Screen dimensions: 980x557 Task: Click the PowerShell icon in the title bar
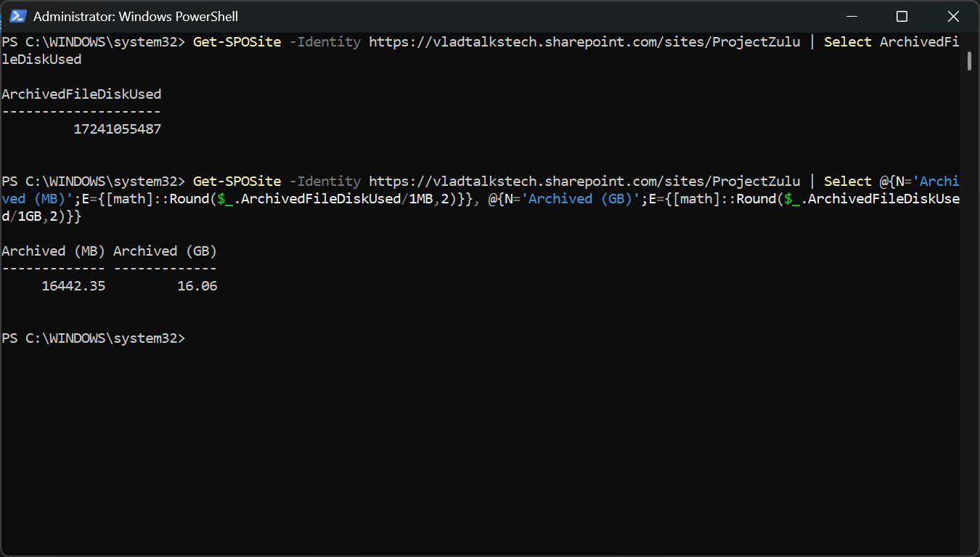coord(18,16)
